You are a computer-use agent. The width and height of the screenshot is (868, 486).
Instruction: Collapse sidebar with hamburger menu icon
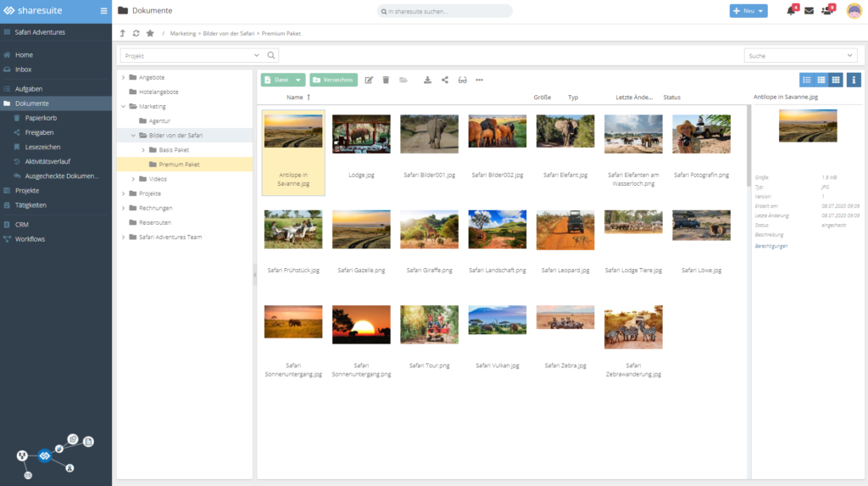[103, 11]
